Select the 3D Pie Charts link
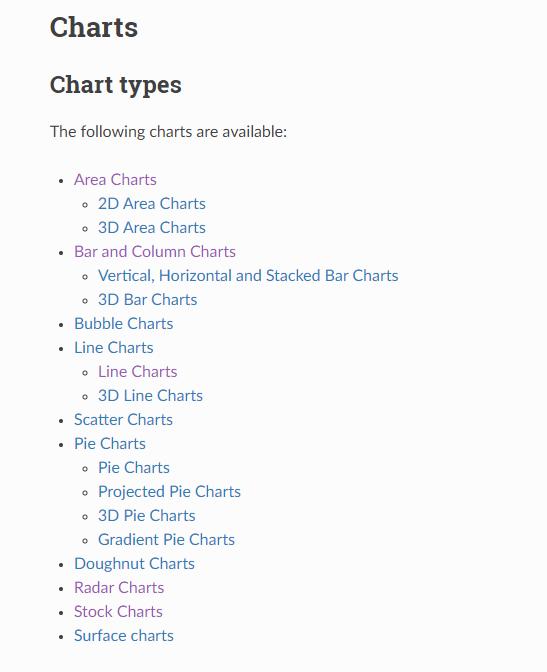Viewport: 547px width, 672px height. pyautogui.click(x=147, y=516)
